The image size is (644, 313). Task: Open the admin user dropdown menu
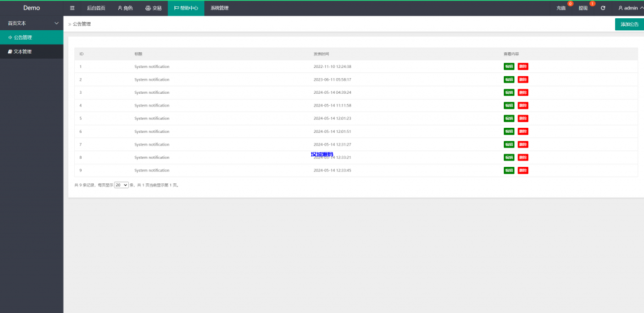[630, 8]
